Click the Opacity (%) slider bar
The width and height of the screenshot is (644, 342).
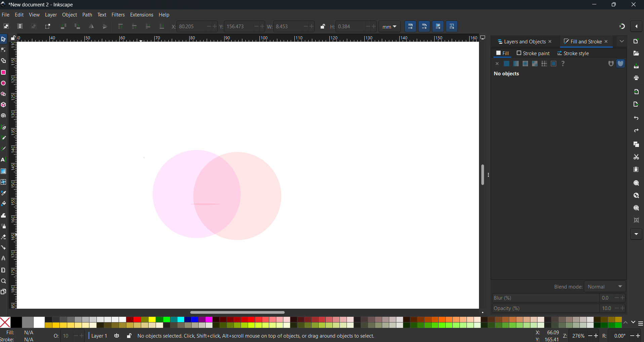(x=545, y=308)
